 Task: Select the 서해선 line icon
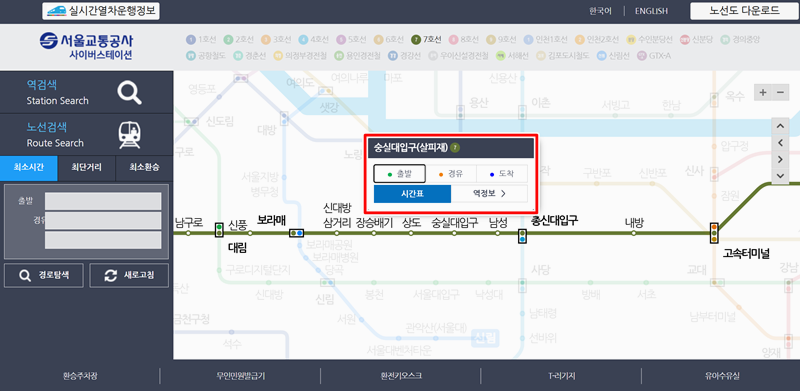pos(501,55)
